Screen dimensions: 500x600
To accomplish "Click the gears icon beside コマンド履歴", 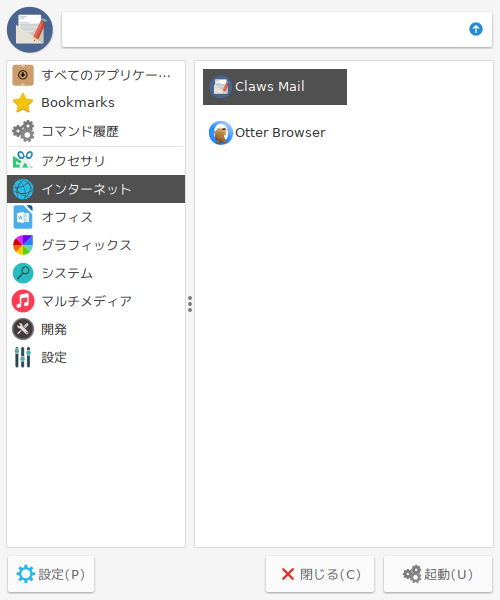I will pyautogui.click(x=23, y=131).
